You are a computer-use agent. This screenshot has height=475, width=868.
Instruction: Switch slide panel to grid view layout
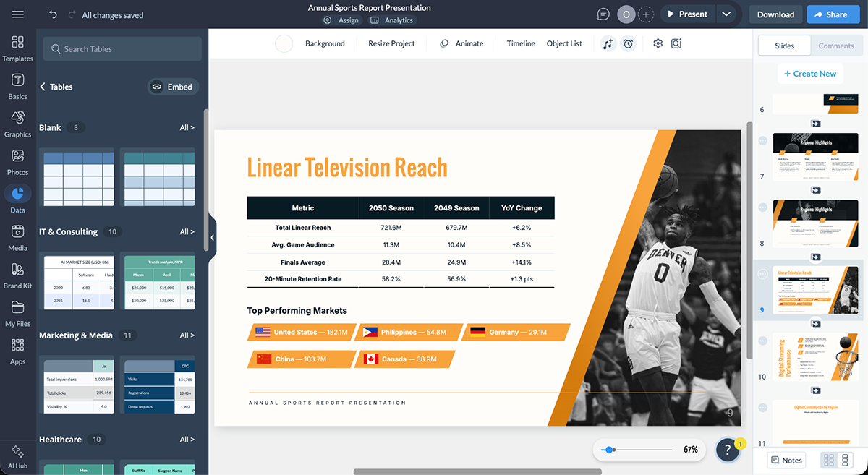tap(827, 460)
